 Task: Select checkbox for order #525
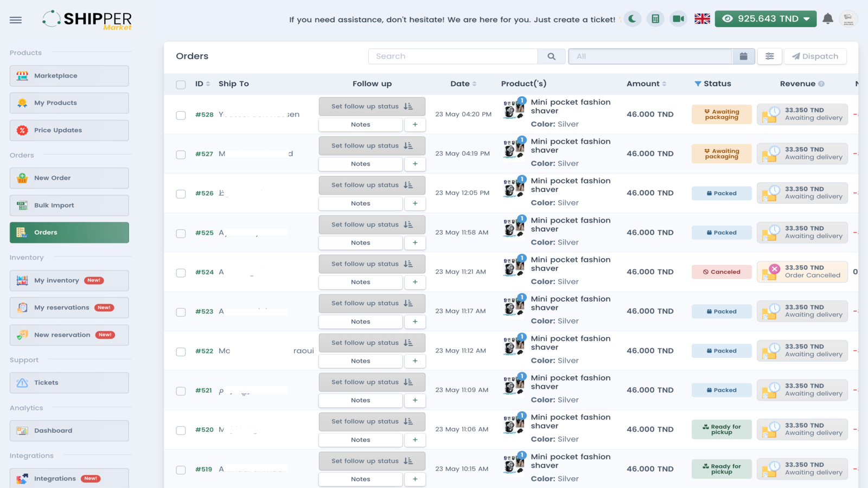click(181, 233)
